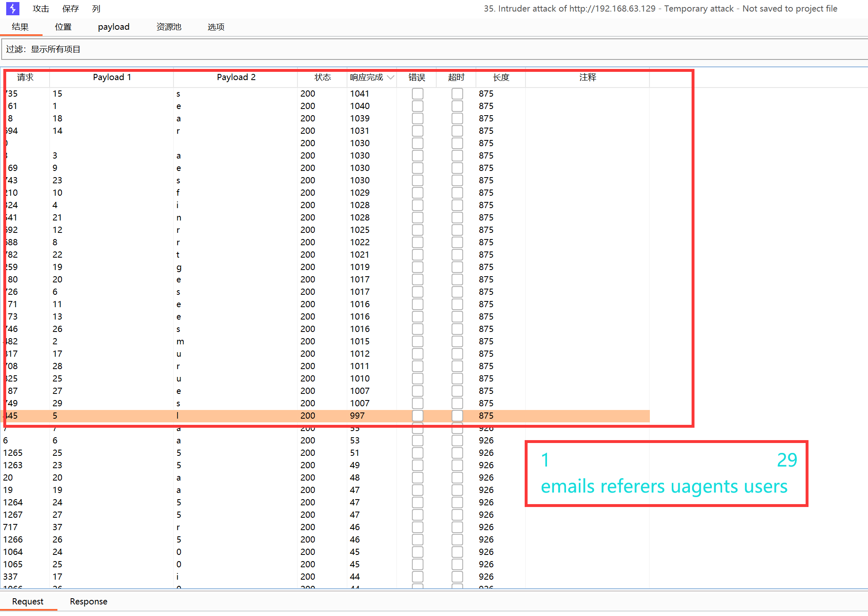Toggle 超时 checkbox in row with response 53
Screen dimensions: 868x616
(x=457, y=441)
